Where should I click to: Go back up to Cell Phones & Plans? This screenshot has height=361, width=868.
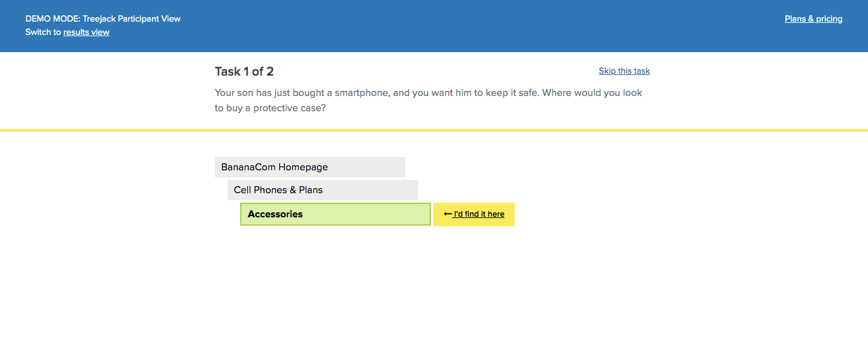(x=323, y=190)
